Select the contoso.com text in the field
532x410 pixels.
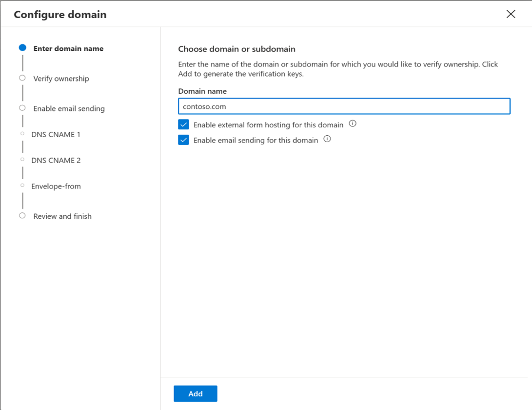click(x=201, y=106)
